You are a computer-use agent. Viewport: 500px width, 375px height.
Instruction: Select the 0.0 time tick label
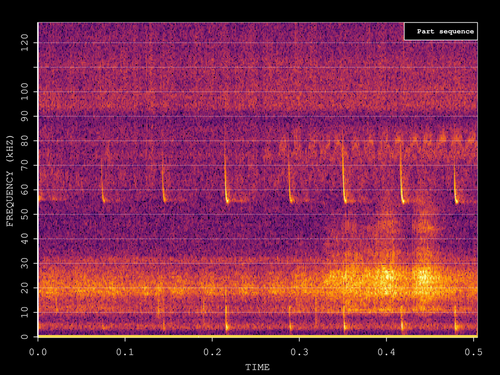38,352
